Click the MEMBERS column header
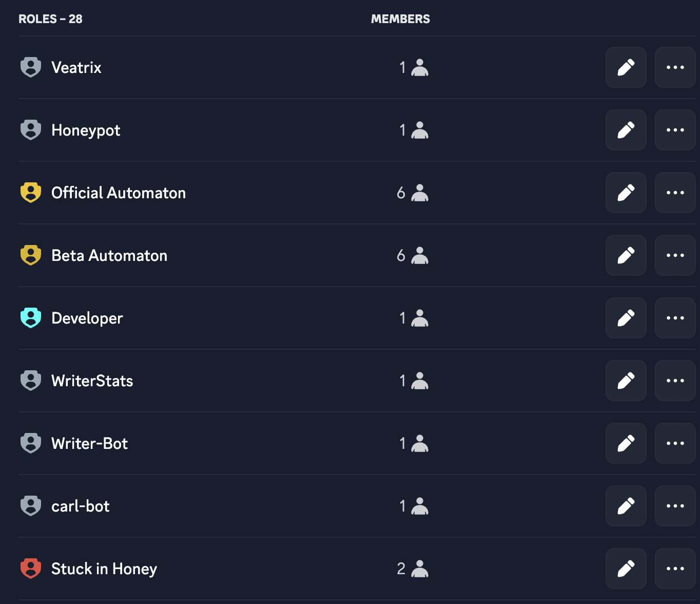The width and height of the screenshot is (700, 604). click(401, 19)
